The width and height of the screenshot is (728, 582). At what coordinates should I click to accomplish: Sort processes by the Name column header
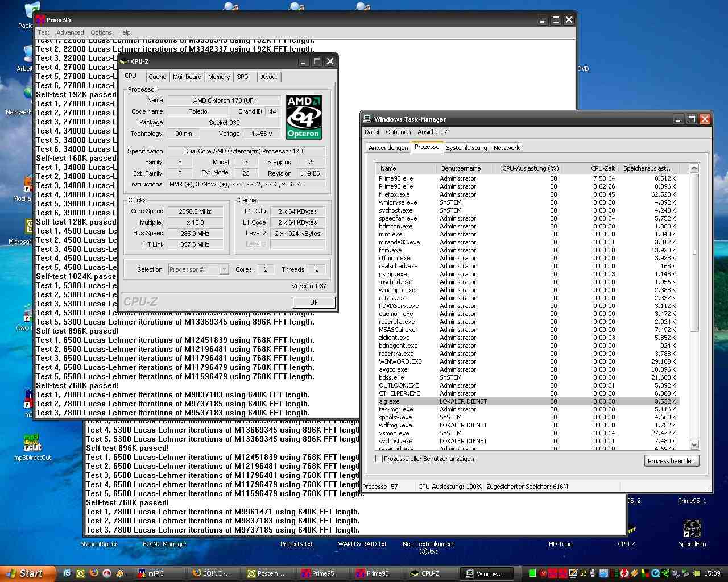(406, 168)
